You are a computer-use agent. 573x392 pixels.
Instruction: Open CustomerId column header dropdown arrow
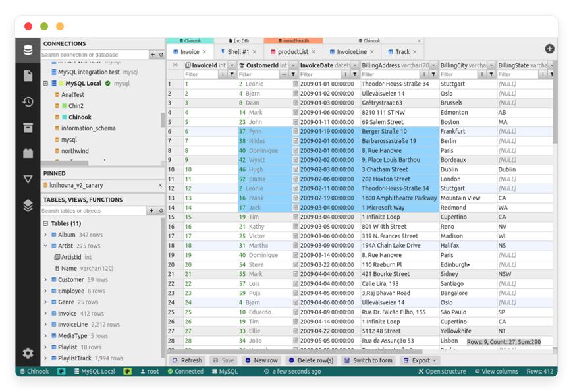pos(293,65)
